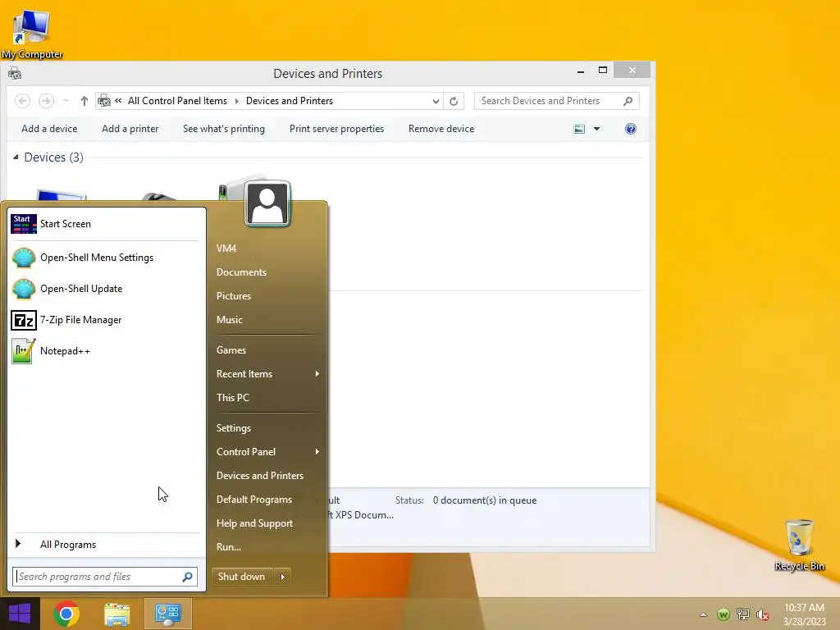Viewport: 840px width, 630px height.
Task: Click the network tray icon
Action: click(743, 614)
